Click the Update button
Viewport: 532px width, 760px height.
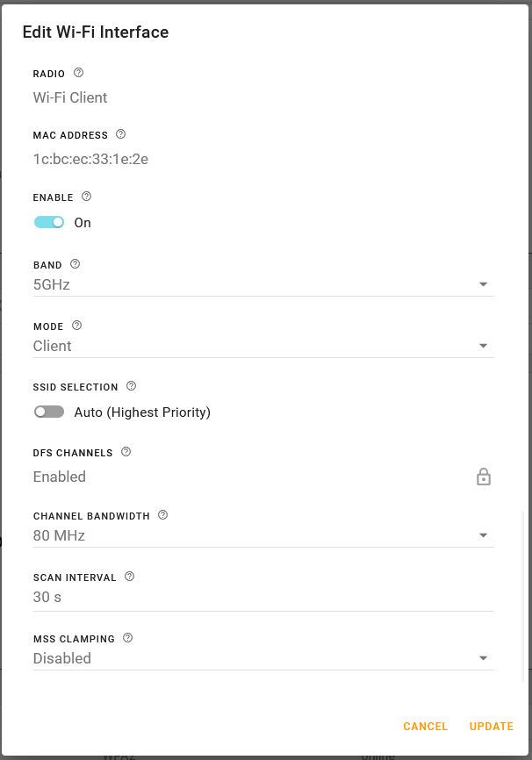[x=491, y=727]
